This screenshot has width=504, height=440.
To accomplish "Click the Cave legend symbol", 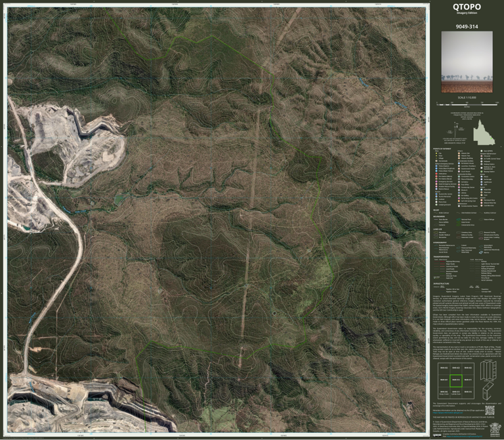I will coord(482,195).
